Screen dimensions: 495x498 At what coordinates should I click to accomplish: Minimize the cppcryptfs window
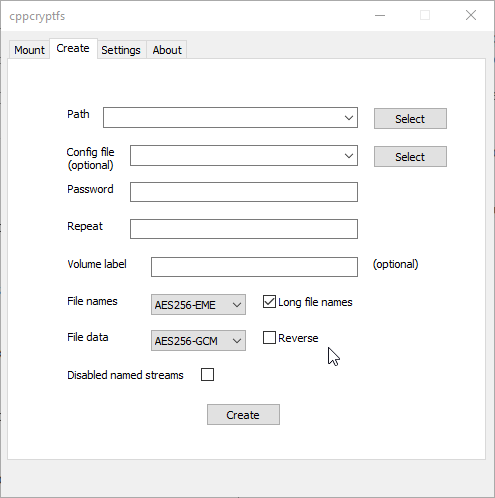pos(380,15)
